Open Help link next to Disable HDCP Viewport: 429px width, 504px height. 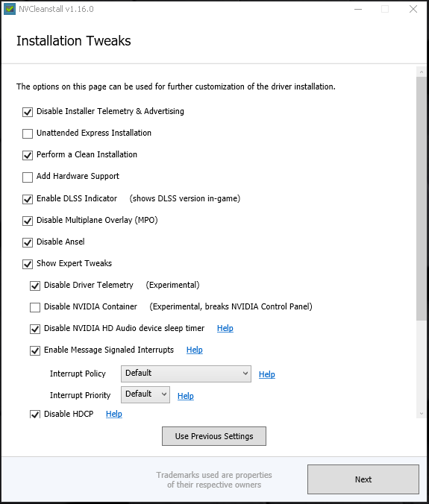point(114,414)
